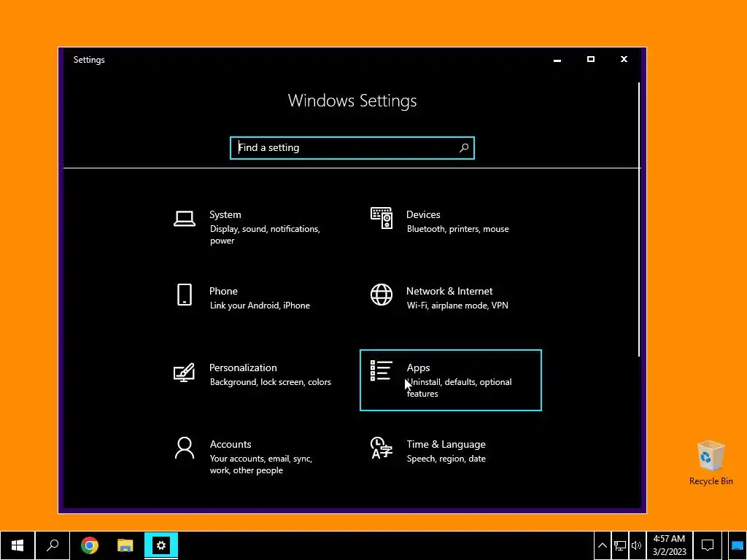Click 'Background, lock screen, colors' text
Screen dimensions: 747x560
pos(270,382)
